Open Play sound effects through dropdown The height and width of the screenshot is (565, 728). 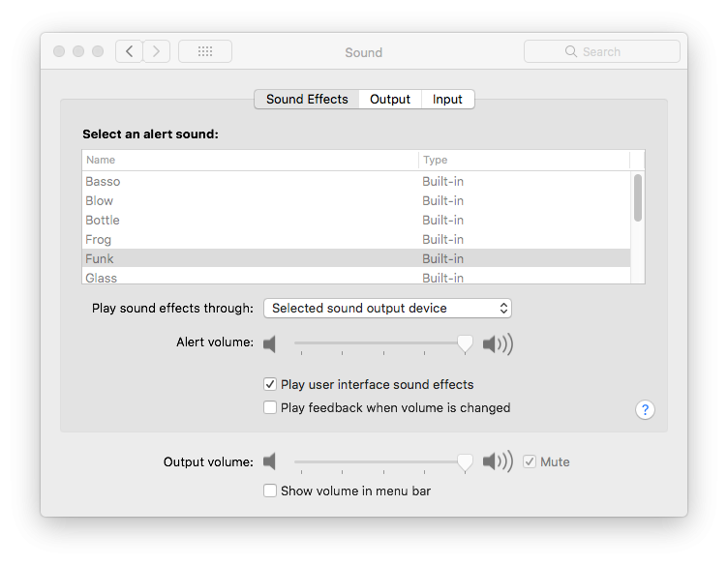(387, 309)
